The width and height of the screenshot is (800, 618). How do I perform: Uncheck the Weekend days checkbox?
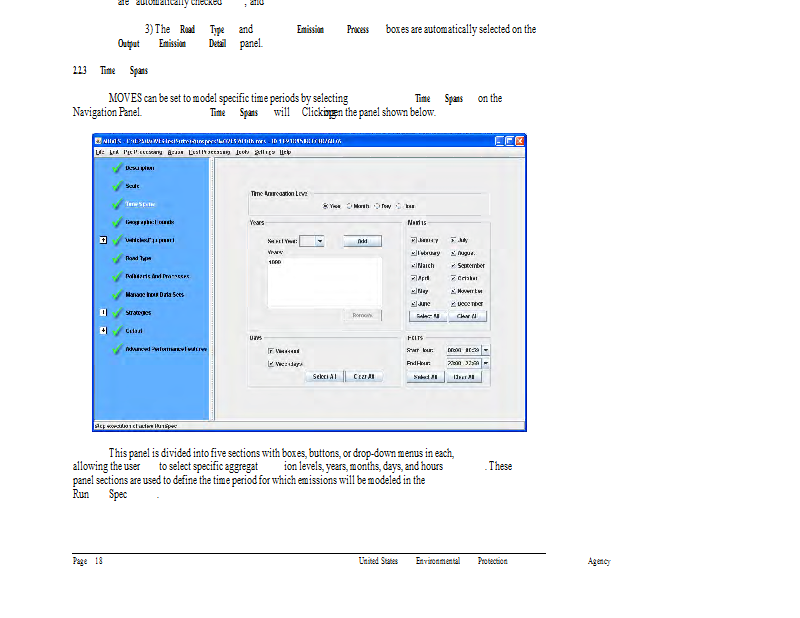coord(271,351)
